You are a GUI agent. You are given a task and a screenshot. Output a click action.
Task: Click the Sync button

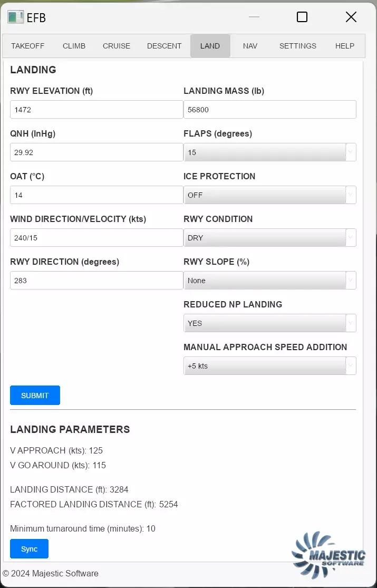29,549
